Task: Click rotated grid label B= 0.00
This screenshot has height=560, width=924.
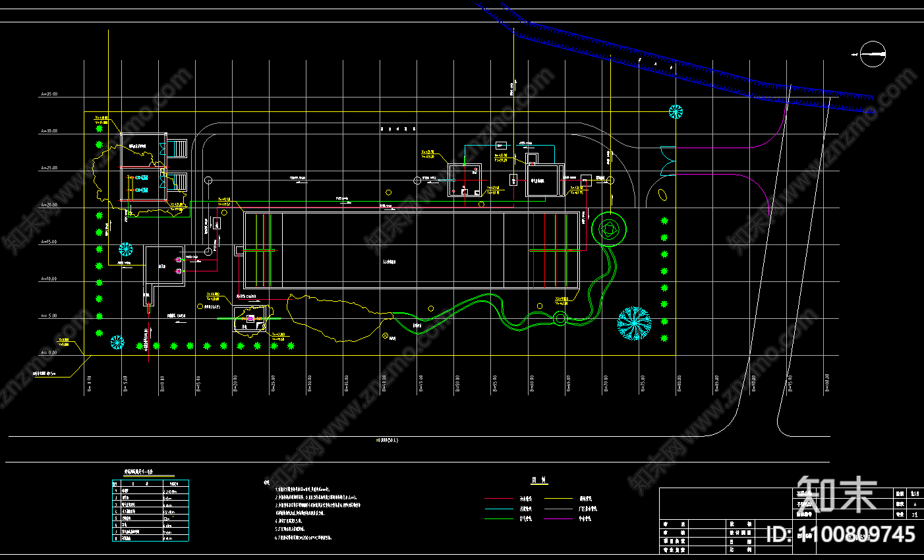Action: [89, 384]
